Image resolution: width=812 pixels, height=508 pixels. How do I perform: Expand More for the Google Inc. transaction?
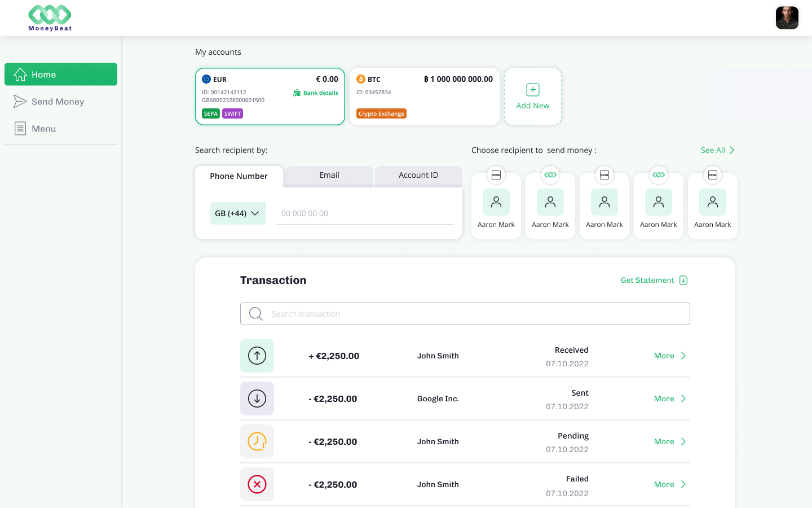pyautogui.click(x=670, y=398)
